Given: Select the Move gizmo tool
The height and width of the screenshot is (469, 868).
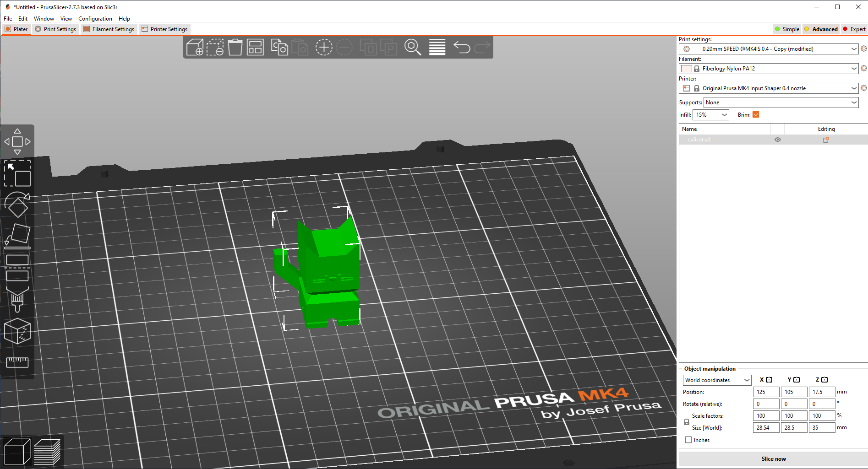Looking at the screenshot, I should coord(17,141).
